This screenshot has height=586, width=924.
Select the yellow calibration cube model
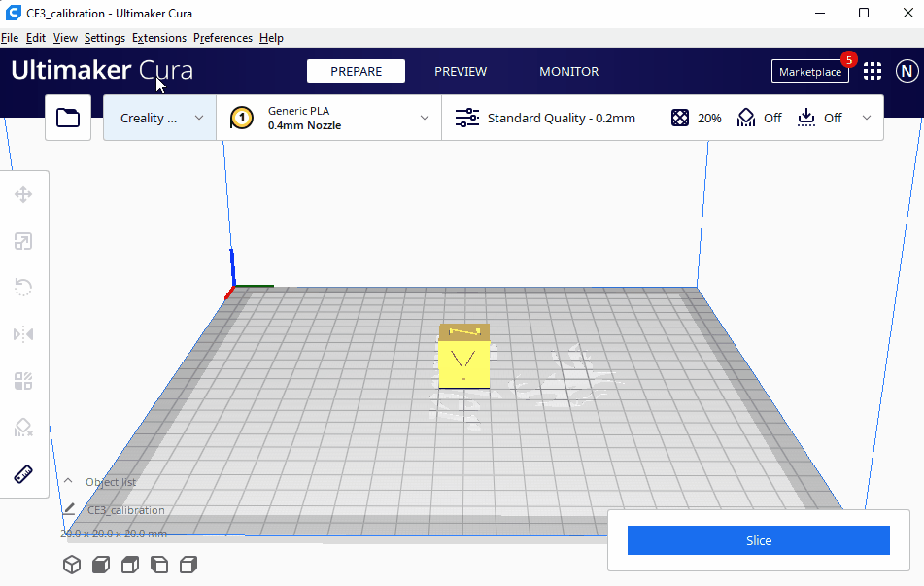click(x=463, y=356)
